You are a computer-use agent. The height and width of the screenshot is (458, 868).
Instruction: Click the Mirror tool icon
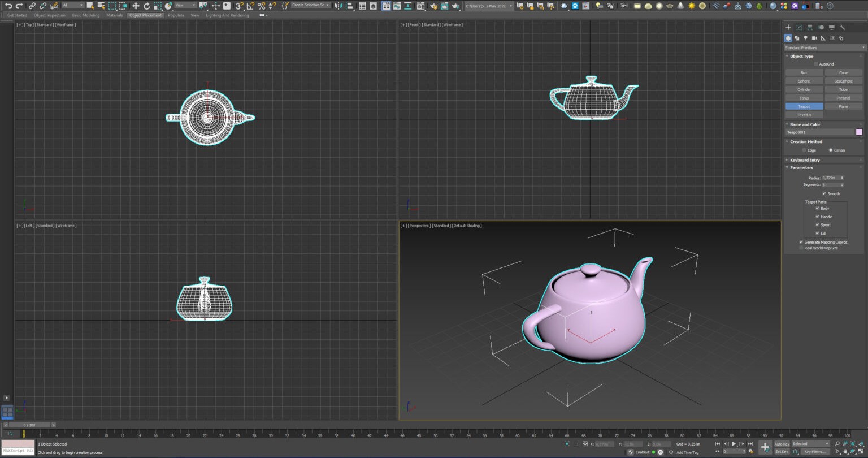pyautogui.click(x=338, y=6)
